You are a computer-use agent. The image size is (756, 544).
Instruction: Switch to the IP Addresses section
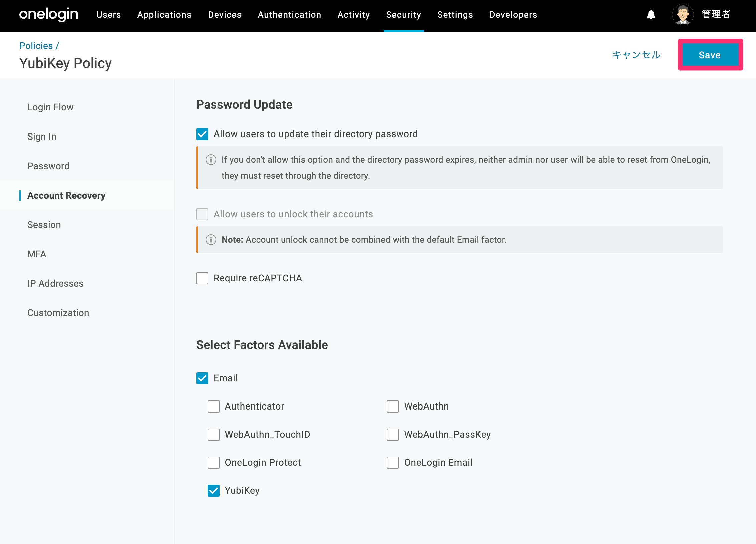[x=55, y=284]
